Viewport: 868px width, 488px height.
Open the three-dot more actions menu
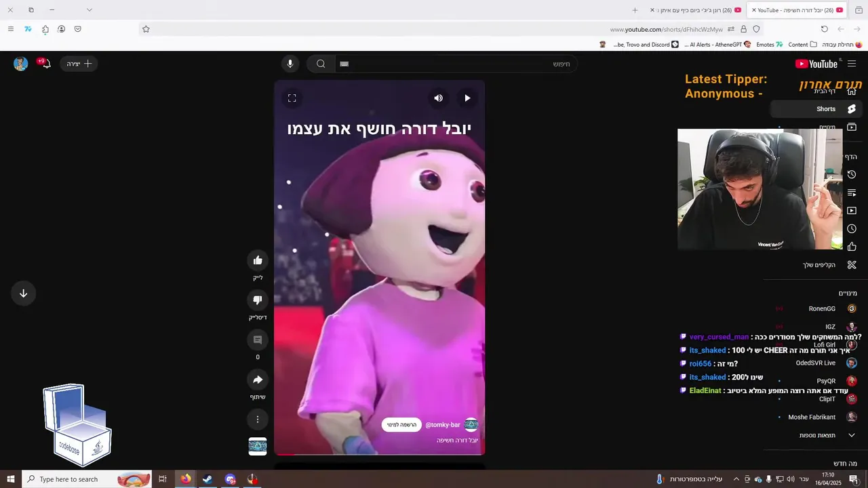click(258, 420)
